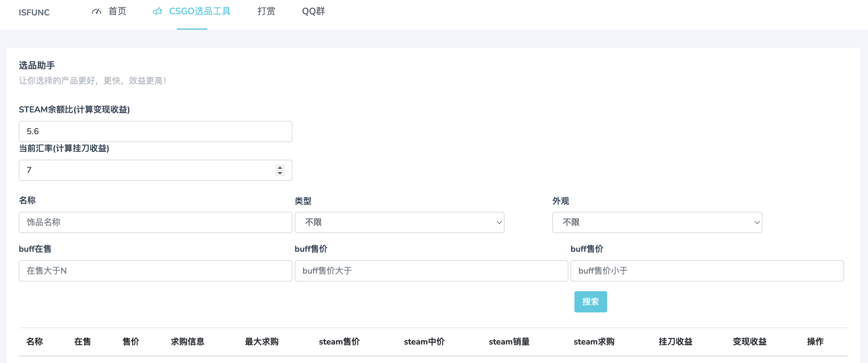Focus the 当前汇率 field showing 7
The height and width of the screenshot is (363, 868).
[x=155, y=170]
